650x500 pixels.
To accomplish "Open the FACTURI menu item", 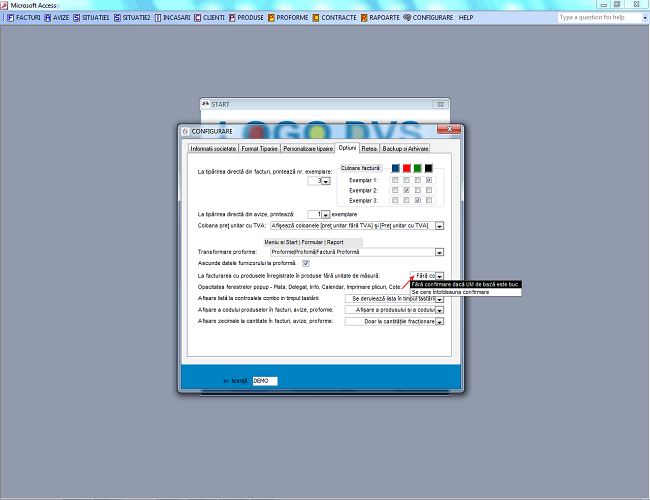I will coord(24,17).
